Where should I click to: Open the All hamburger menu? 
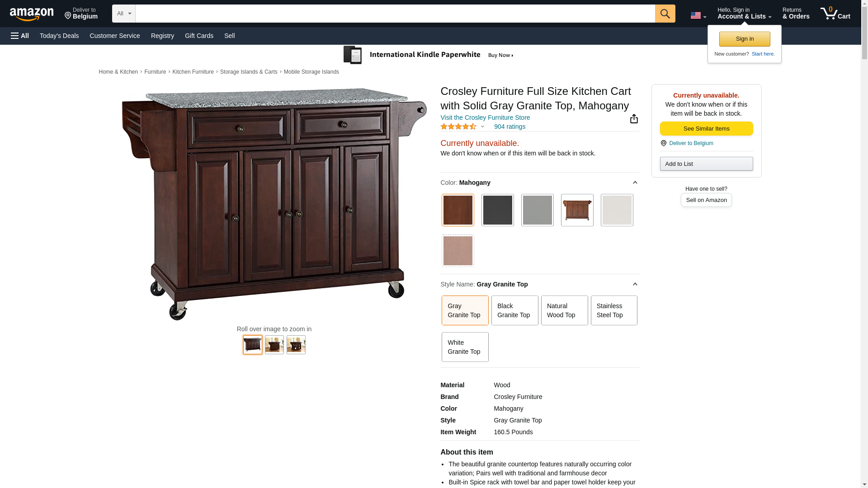click(x=20, y=36)
